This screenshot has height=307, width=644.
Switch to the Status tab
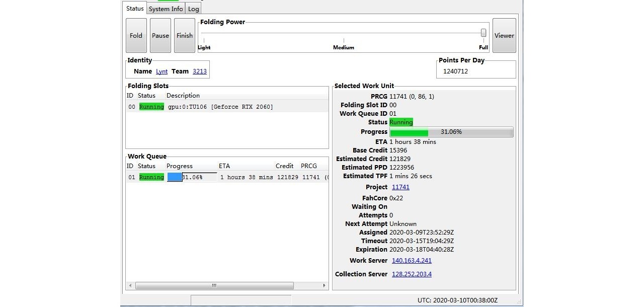tap(135, 9)
